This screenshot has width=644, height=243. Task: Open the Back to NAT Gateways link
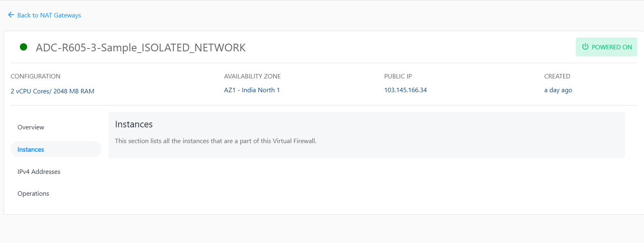coord(49,15)
